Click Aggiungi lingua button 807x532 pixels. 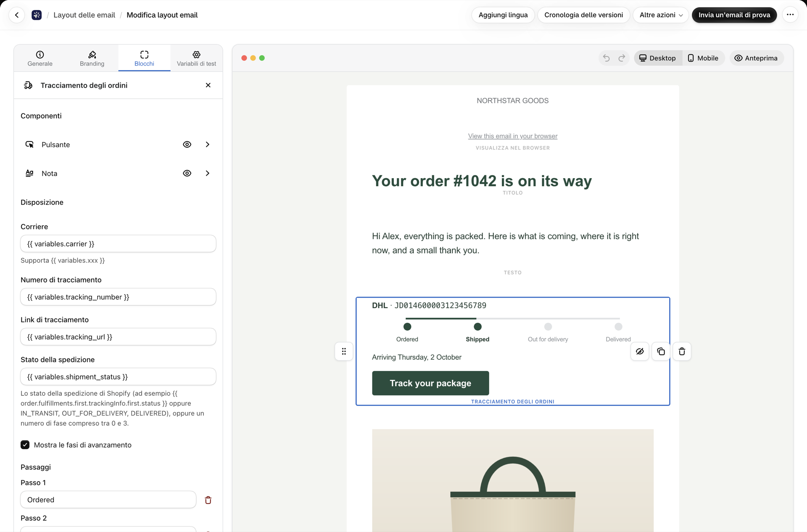(x=503, y=15)
